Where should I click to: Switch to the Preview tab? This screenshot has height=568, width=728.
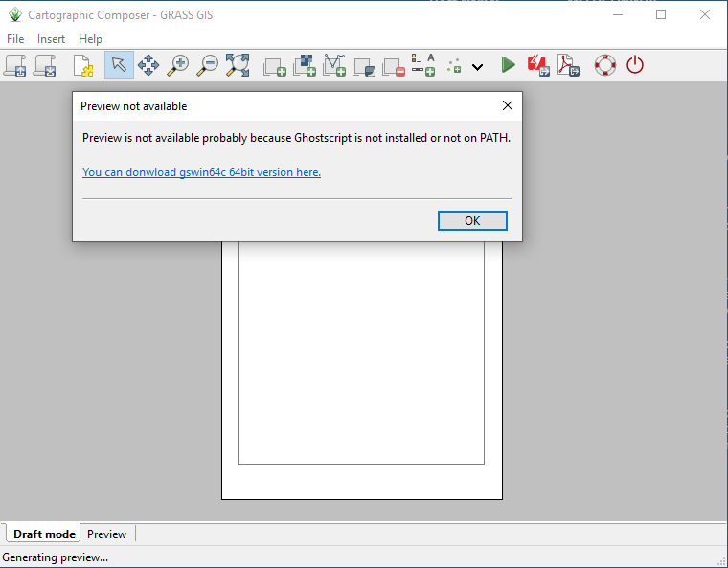(106, 534)
